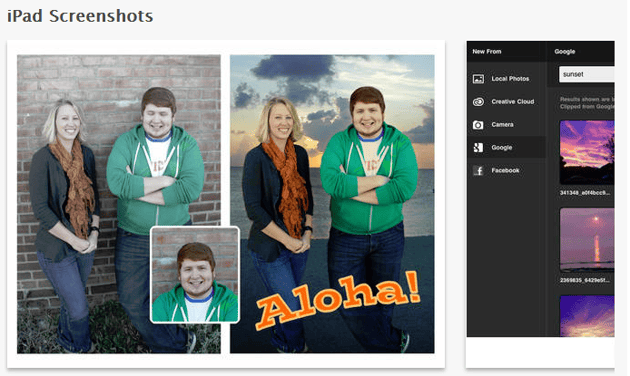Open the Local Photos menu entry

(510, 79)
